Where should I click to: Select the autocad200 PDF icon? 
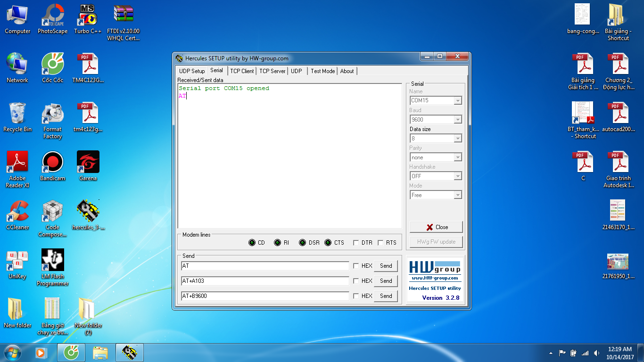pyautogui.click(x=618, y=117)
